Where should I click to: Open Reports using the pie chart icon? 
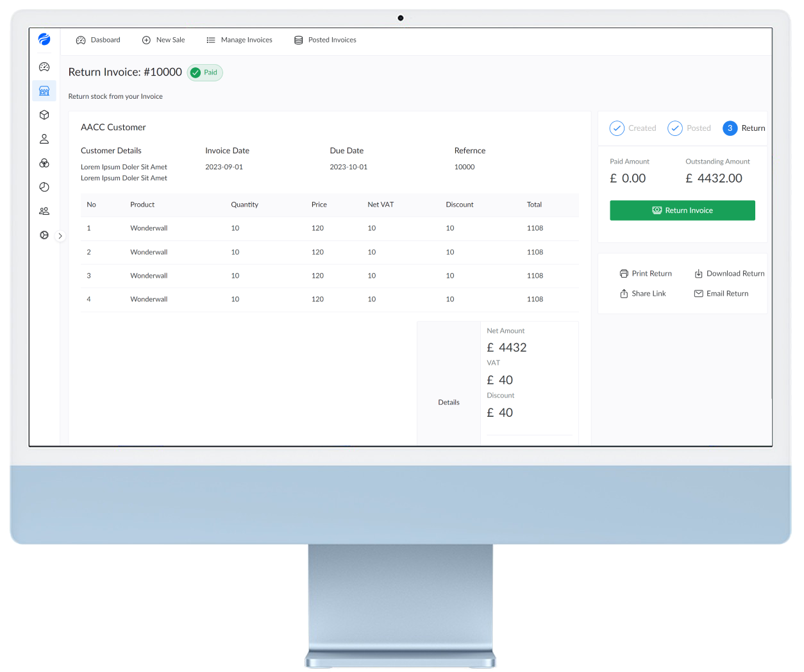44,187
